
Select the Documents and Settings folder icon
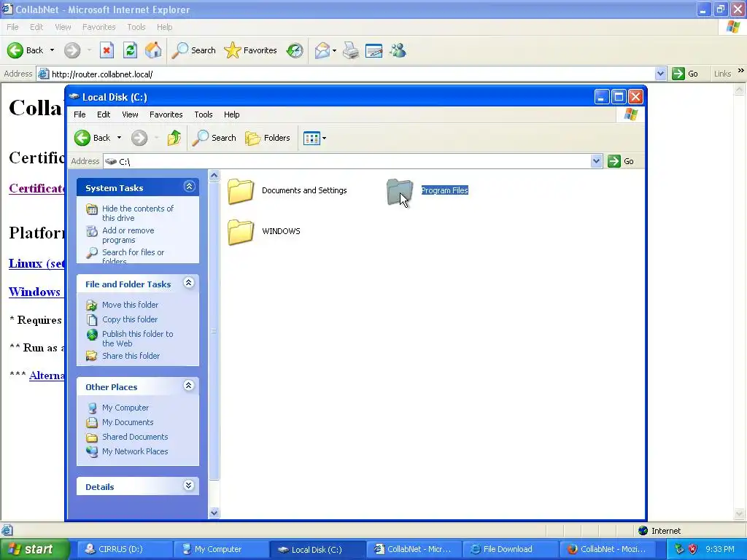click(241, 191)
